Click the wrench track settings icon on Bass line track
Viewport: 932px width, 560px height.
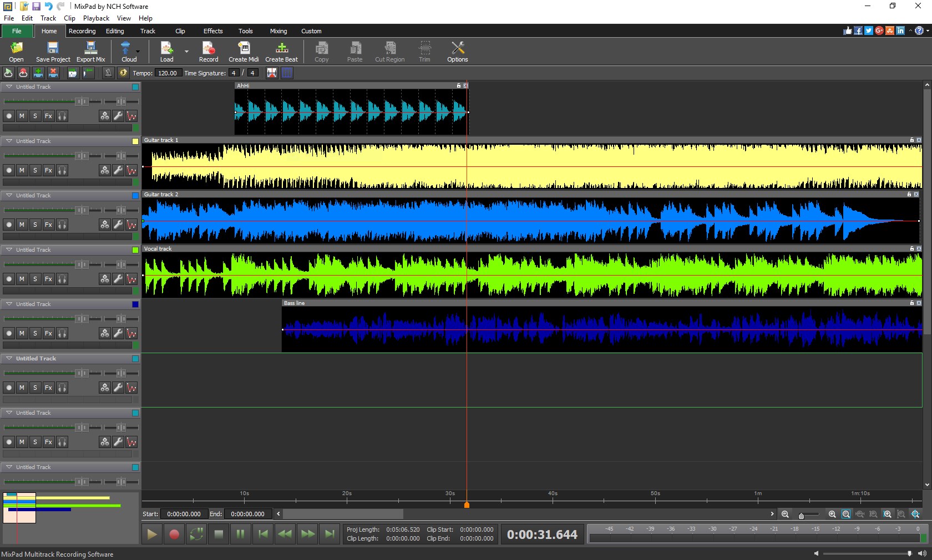pyautogui.click(x=118, y=334)
